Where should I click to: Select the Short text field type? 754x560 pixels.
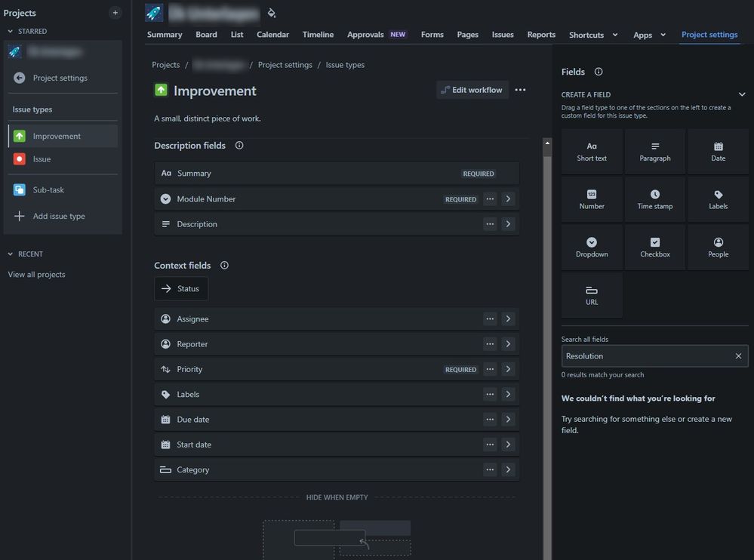point(592,152)
